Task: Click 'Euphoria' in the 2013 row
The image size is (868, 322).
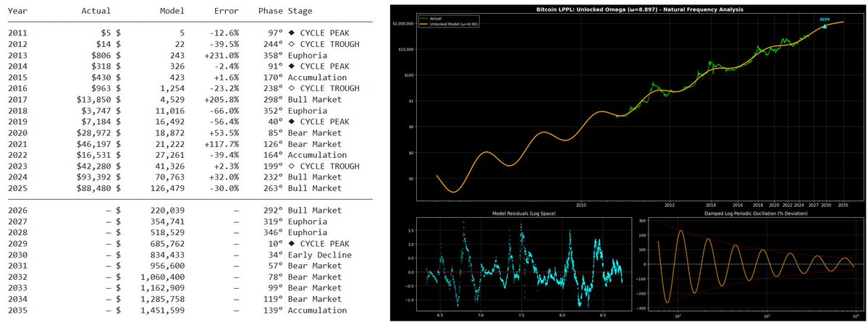Action: point(307,55)
